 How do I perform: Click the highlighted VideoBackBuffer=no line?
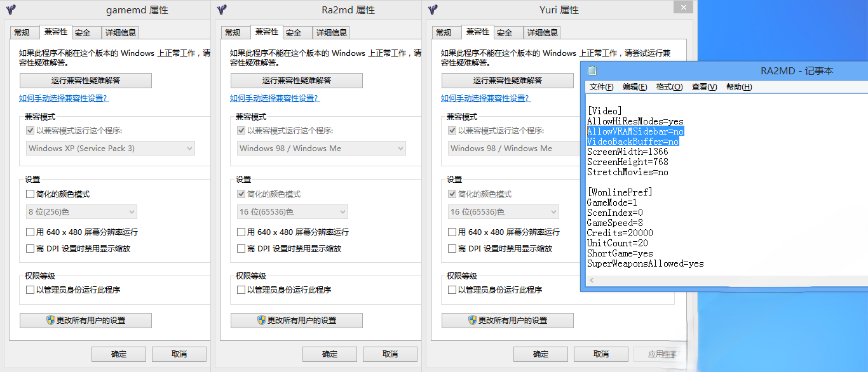pyautogui.click(x=632, y=142)
